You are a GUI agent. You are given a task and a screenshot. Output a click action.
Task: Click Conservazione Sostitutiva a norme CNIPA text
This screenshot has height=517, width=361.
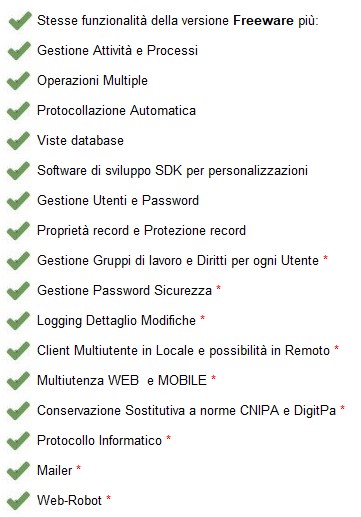point(158,410)
